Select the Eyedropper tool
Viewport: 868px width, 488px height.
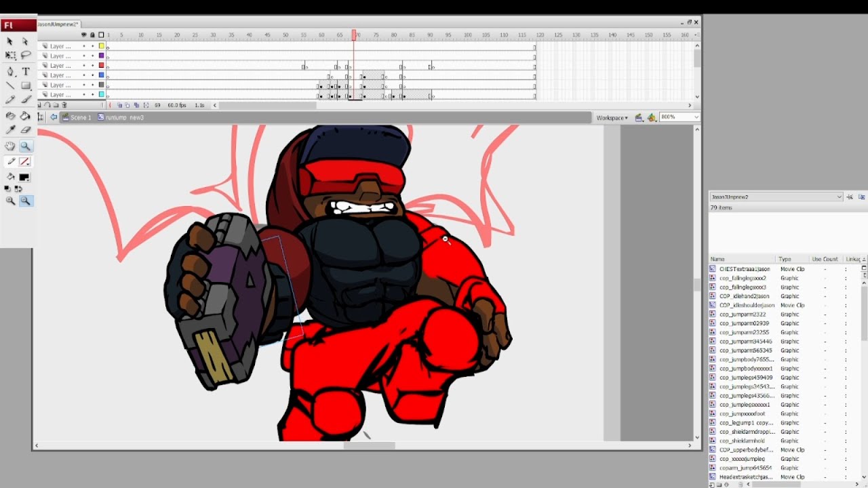10,129
